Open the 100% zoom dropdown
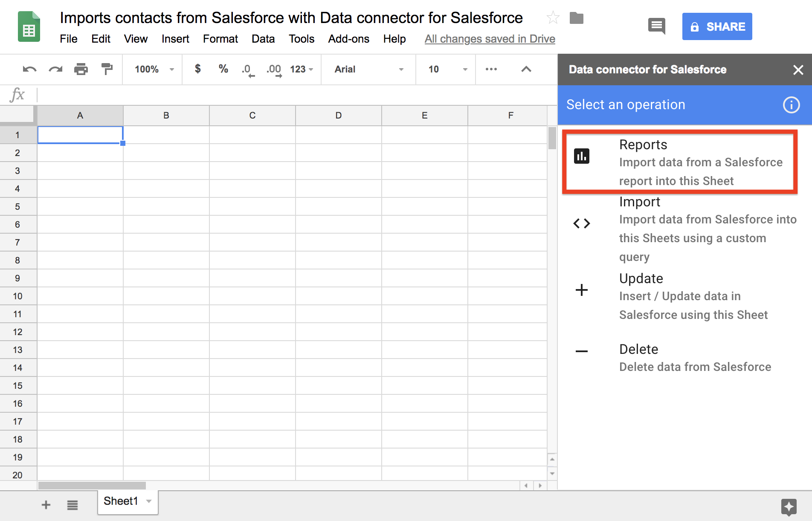The height and width of the screenshot is (521, 812). [x=154, y=69]
